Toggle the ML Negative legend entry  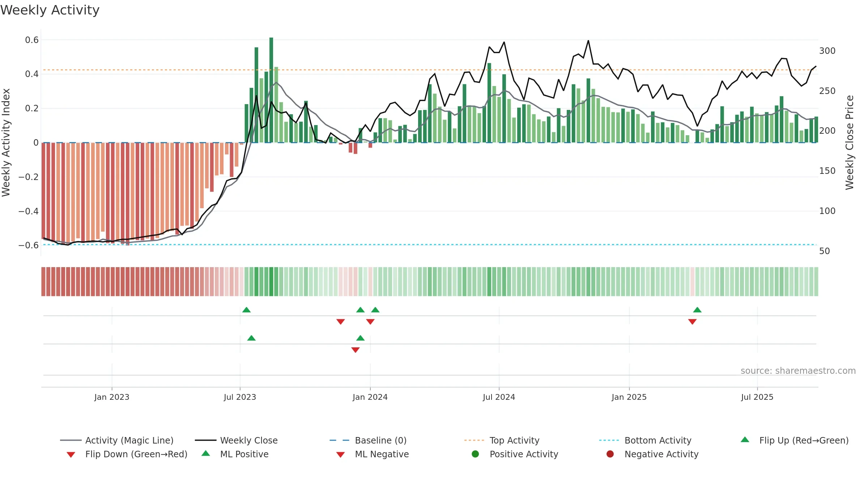373,454
